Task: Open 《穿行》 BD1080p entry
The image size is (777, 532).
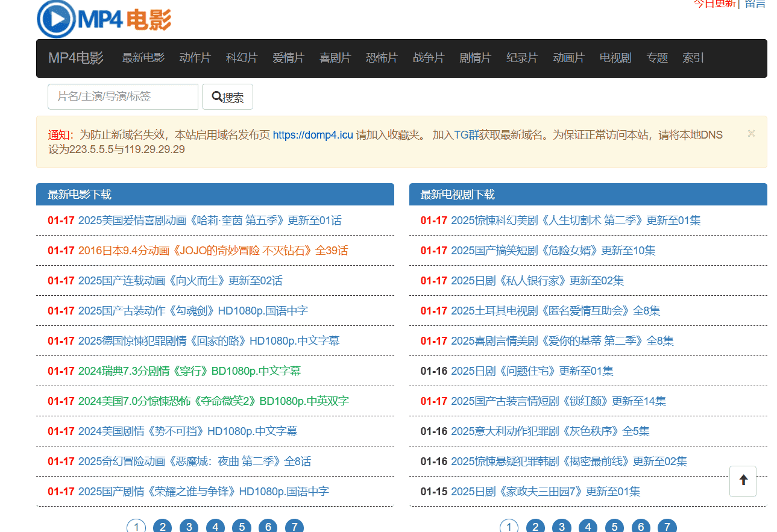Action: click(x=189, y=371)
